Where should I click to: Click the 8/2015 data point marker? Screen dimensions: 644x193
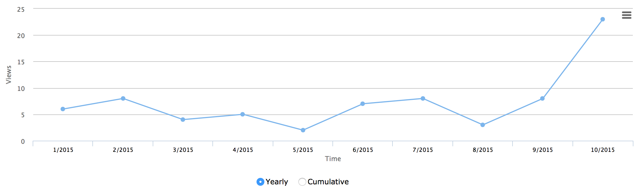pos(483,125)
